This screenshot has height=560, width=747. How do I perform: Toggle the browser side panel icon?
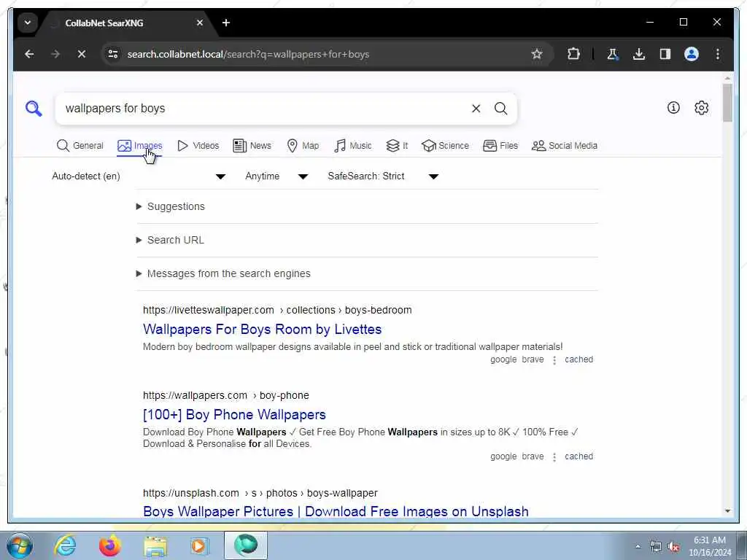(x=665, y=54)
